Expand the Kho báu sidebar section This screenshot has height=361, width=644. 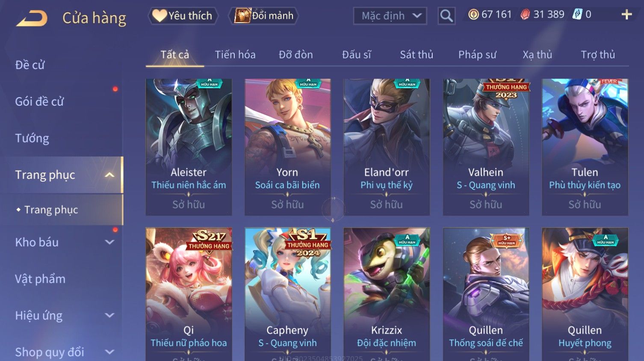[109, 242]
